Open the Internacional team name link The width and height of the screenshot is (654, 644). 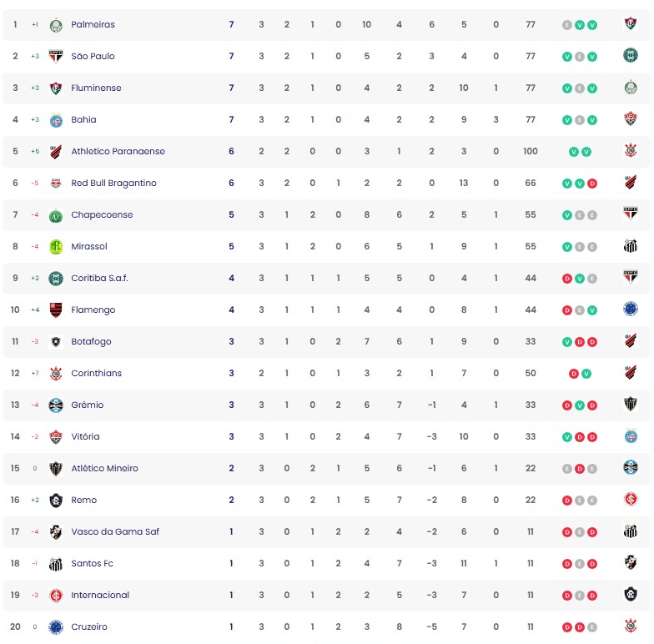point(100,596)
